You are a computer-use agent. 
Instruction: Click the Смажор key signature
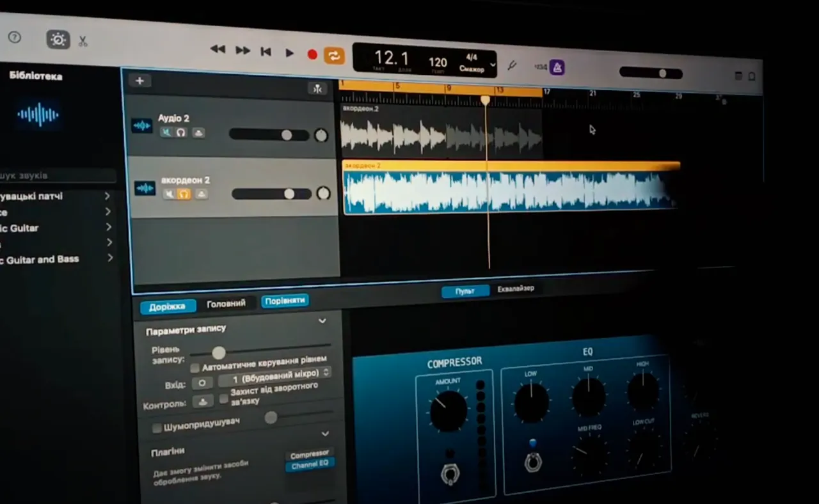pyautogui.click(x=472, y=69)
